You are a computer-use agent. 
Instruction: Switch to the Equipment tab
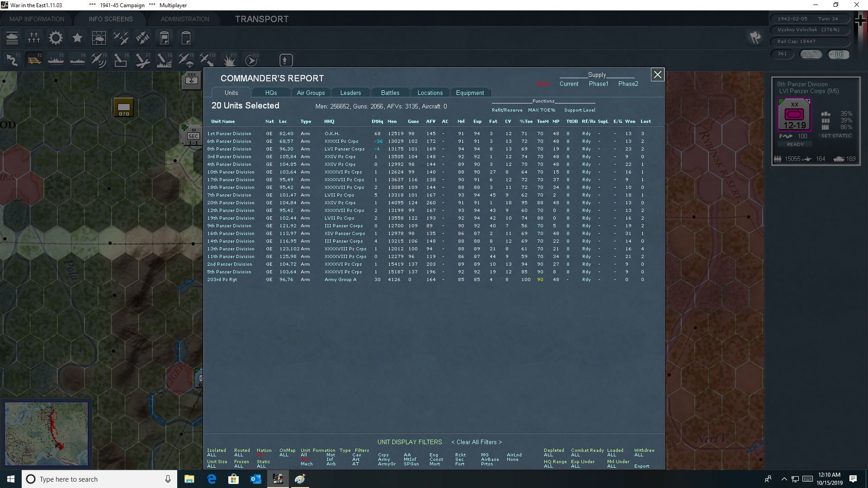470,92
